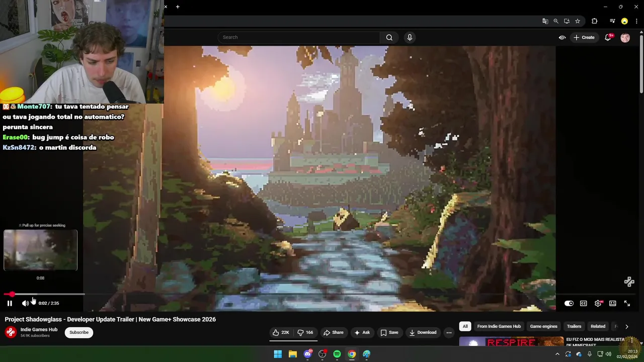
Task: Save the video to a playlist
Action: click(389, 332)
